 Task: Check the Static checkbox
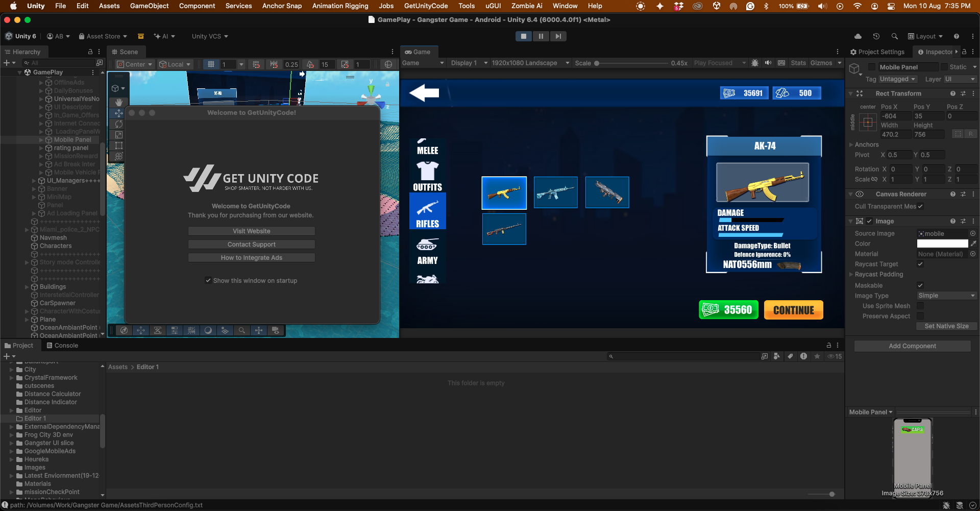[x=944, y=67]
